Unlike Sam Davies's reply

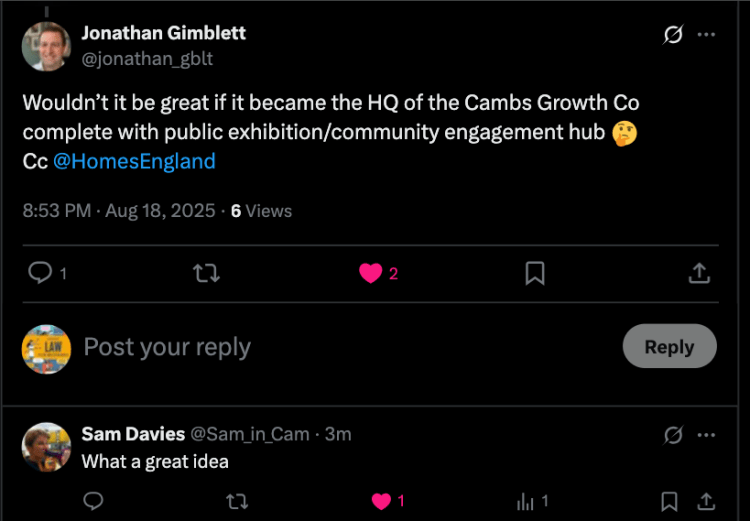click(380, 501)
